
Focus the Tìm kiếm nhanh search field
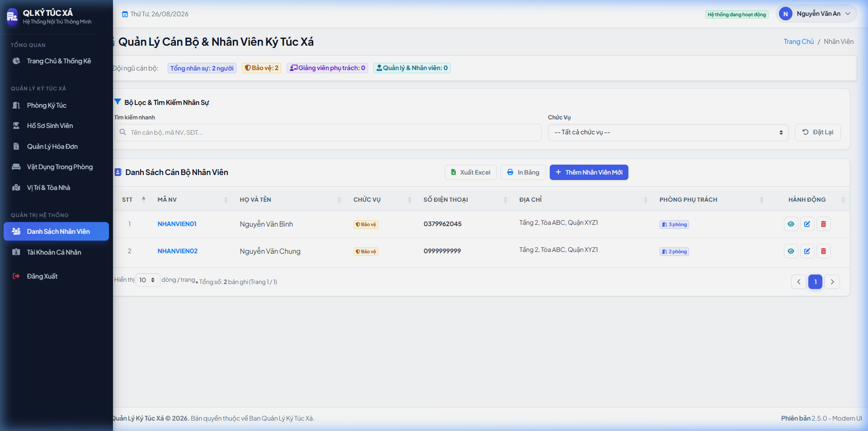328,133
